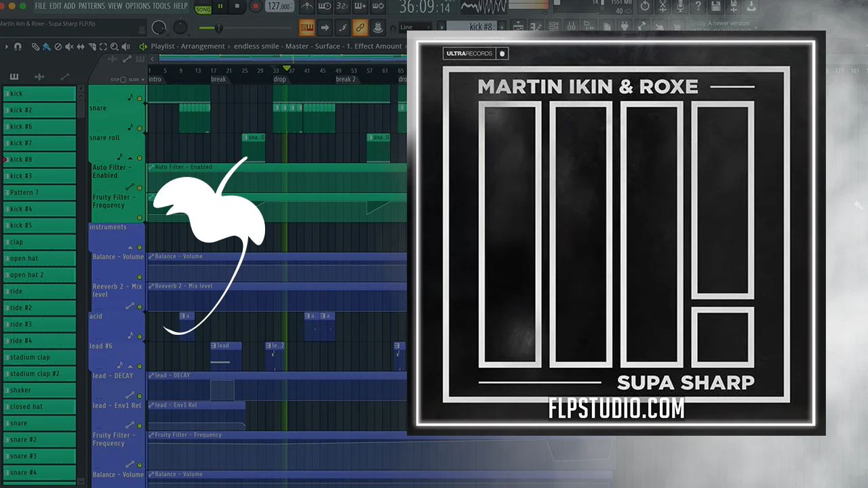Viewport: 868px width, 488px height.
Task: Toggle multilink to controllers icon
Action: coord(360,28)
